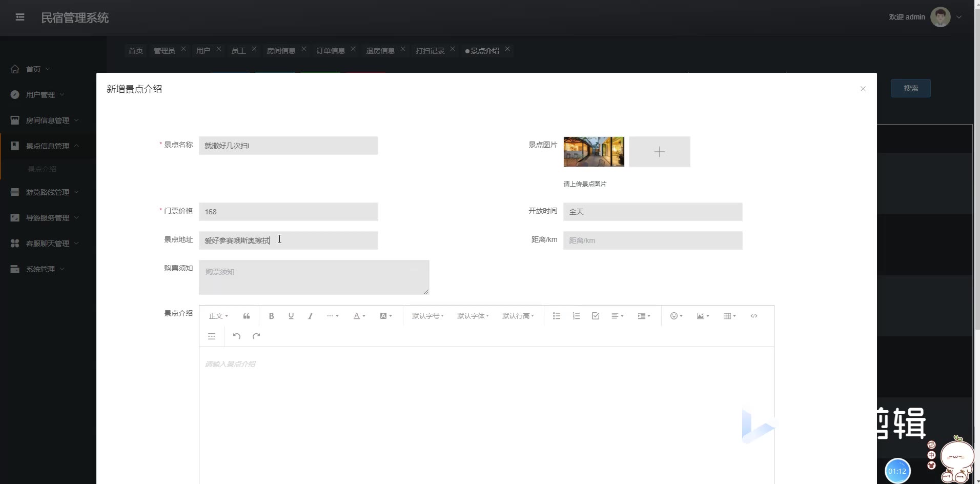Focus the 景点名称 input field

289,146
